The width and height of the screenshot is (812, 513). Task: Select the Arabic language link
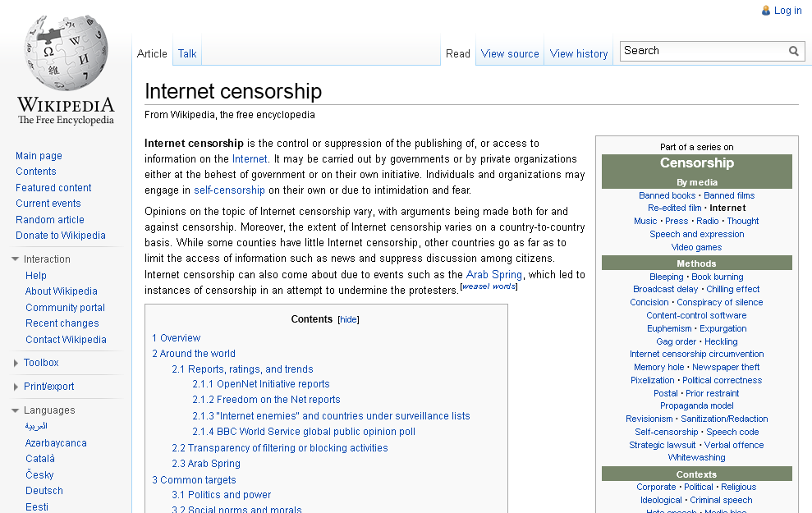(36, 426)
